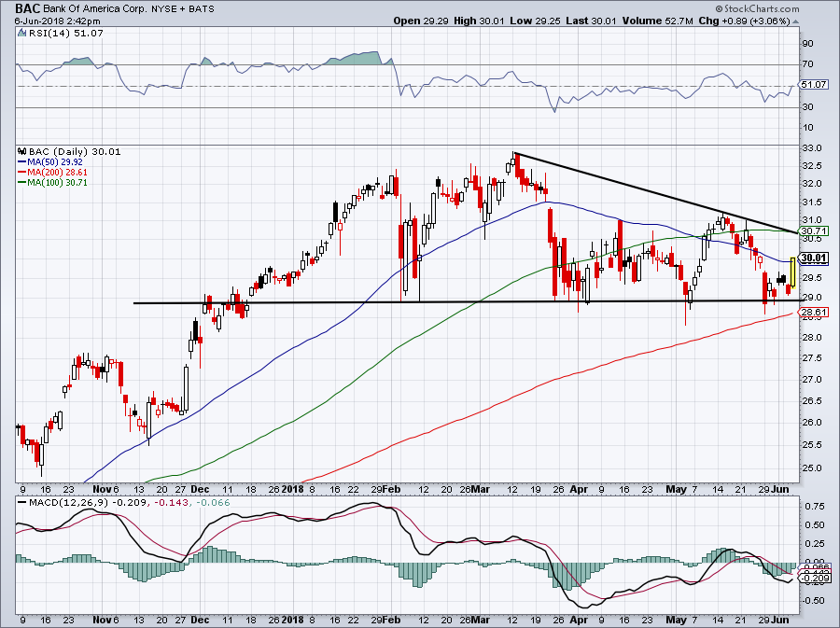Screen dimensions: 840x628
Task: Click the High 30.01 value in the header
Action: pyautogui.click(x=479, y=21)
